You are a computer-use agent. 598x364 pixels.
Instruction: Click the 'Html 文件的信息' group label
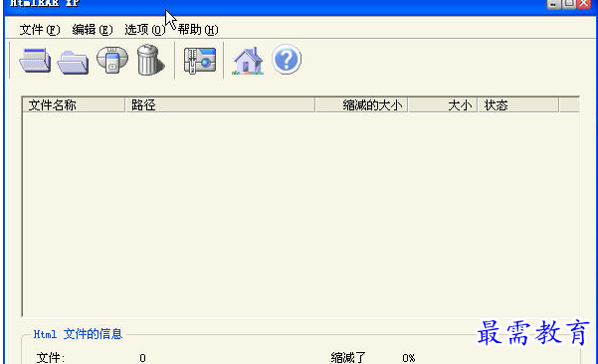(78, 334)
